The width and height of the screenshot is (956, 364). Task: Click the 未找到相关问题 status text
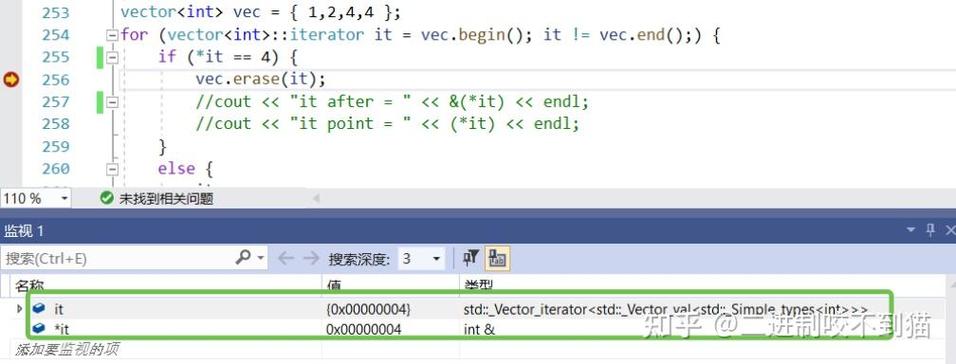[x=166, y=199]
